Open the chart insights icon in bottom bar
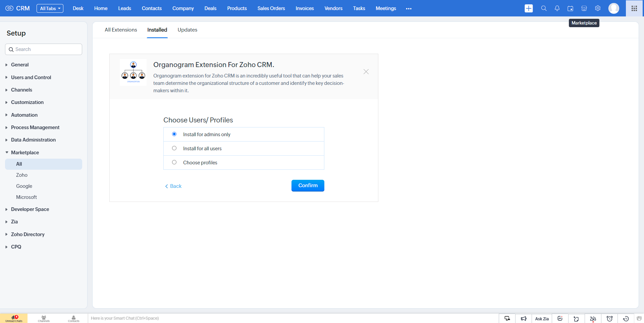Image resolution: width=644 pixels, height=323 pixels. click(x=560, y=319)
